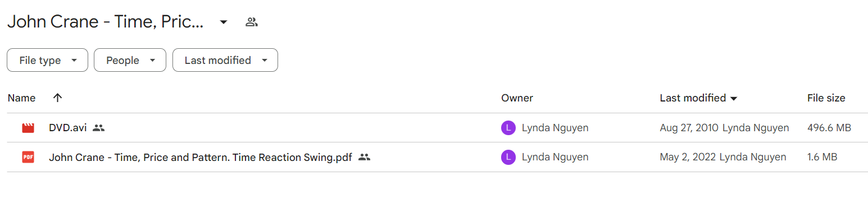
Task: Click Lynda Nguyen's avatar in the PDF row
Action: (508, 158)
